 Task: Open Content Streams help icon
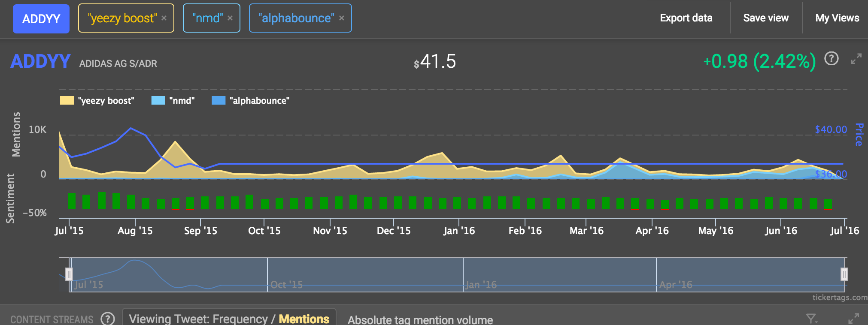click(x=107, y=319)
